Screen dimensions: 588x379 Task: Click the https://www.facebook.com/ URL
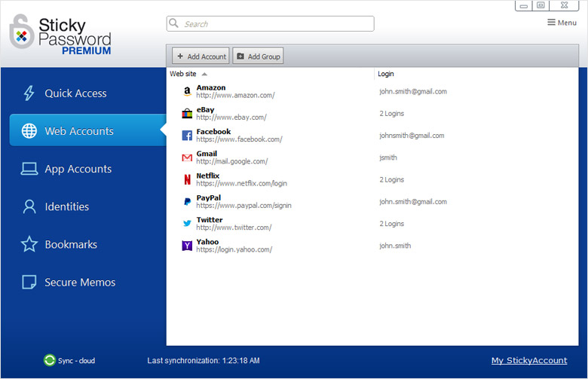tap(239, 139)
